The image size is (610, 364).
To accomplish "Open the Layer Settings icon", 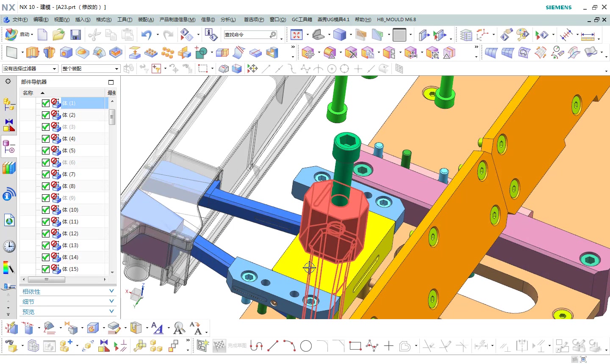I will tap(466, 35).
